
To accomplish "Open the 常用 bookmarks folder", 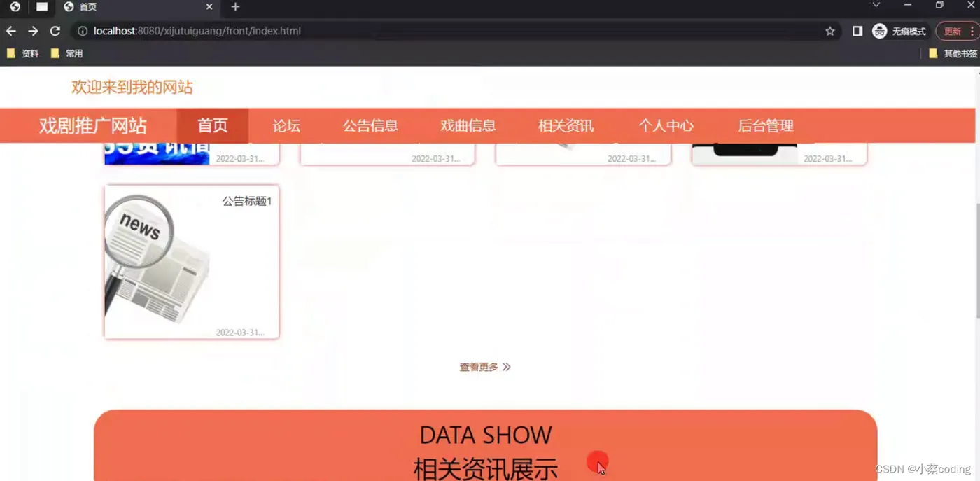I will pyautogui.click(x=66, y=53).
